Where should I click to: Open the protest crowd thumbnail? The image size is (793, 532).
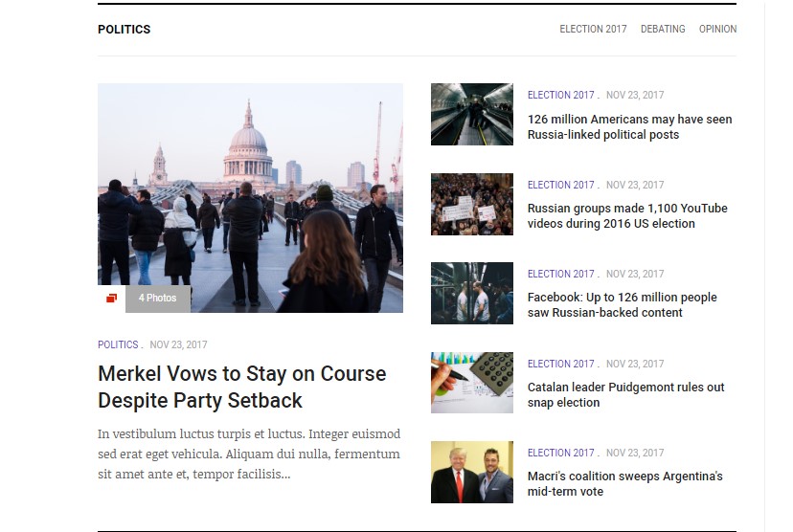[472, 204]
